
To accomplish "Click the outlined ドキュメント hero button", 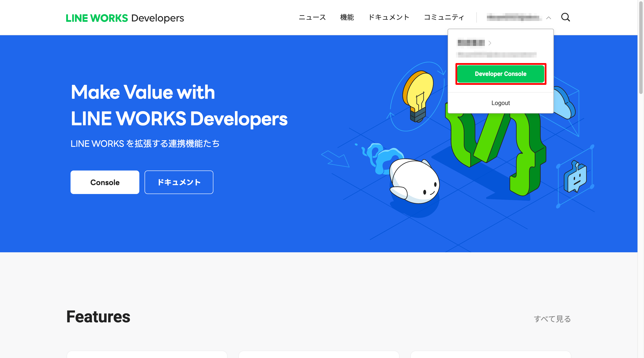I will pyautogui.click(x=179, y=182).
